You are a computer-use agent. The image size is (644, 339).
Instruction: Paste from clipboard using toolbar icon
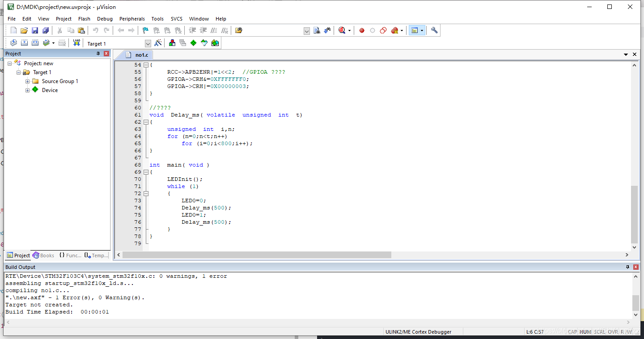(81, 30)
